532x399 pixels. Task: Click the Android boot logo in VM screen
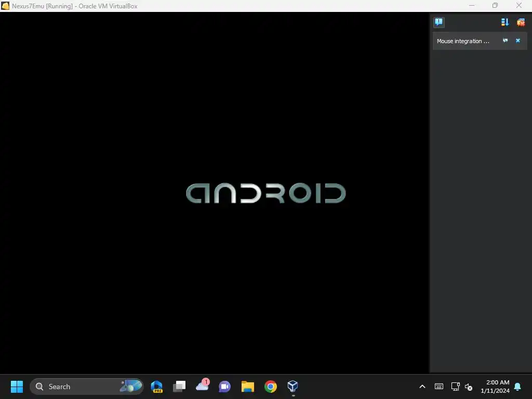tap(266, 193)
